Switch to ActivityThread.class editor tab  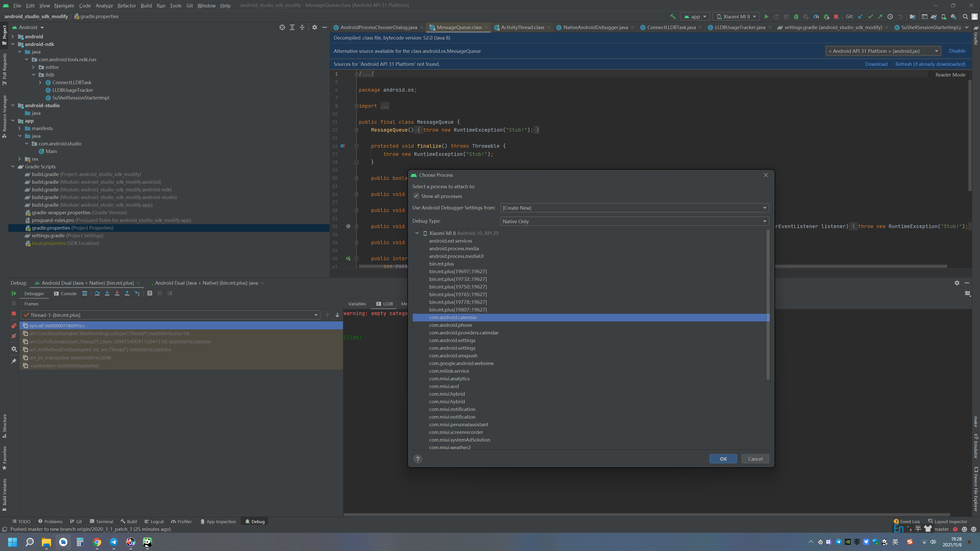[x=522, y=27]
